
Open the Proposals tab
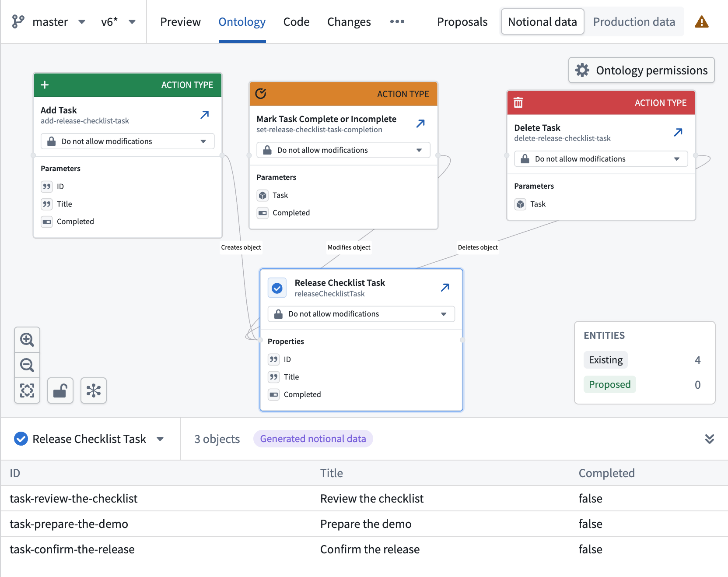click(462, 21)
